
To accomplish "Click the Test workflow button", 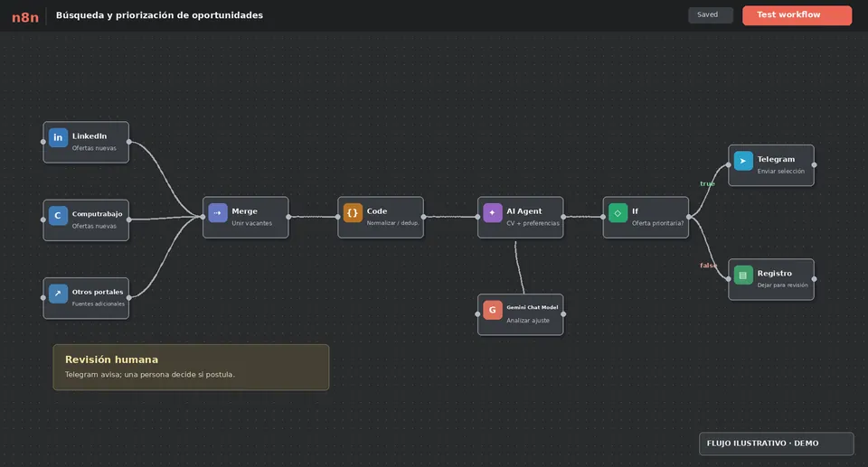I will (x=797, y=15).
